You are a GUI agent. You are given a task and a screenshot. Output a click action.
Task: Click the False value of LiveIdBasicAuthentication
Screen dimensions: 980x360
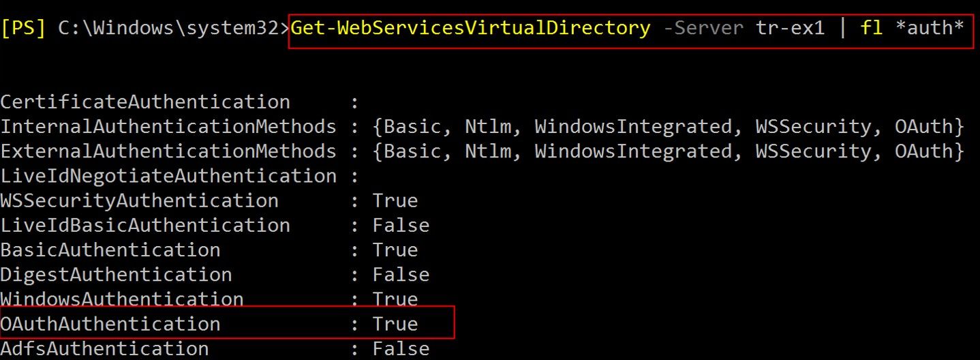401,225
